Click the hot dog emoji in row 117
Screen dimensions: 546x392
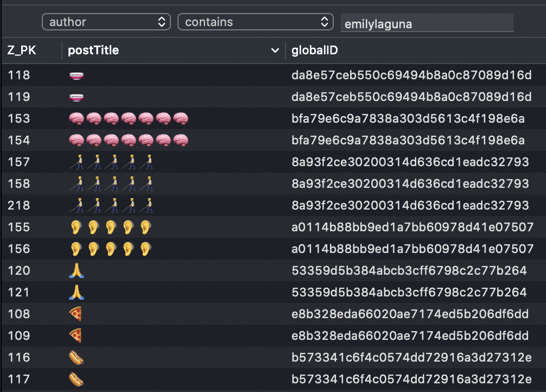click(77, 379)
